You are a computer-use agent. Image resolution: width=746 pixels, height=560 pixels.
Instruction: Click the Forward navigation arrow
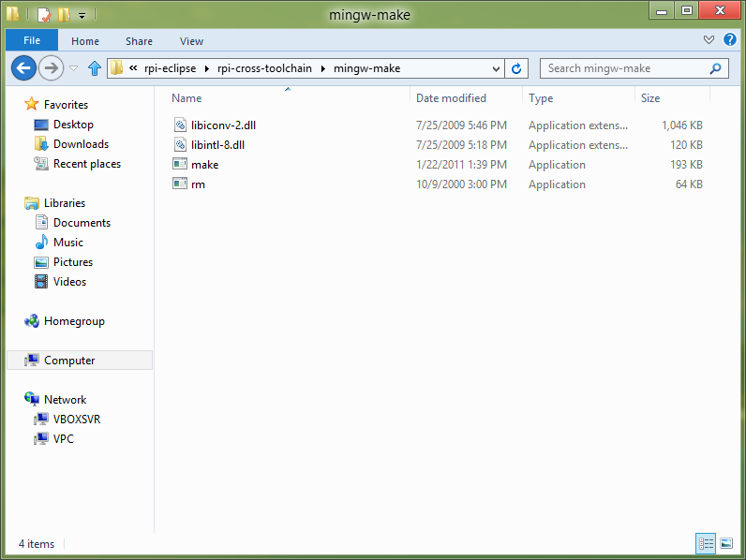(x=51, y=68)
